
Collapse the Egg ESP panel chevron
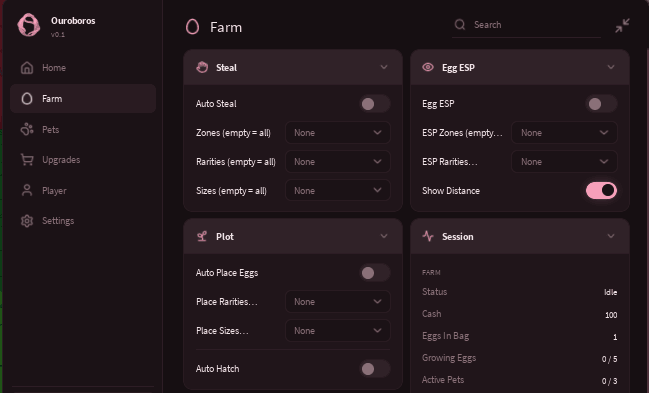pos(611,67)
